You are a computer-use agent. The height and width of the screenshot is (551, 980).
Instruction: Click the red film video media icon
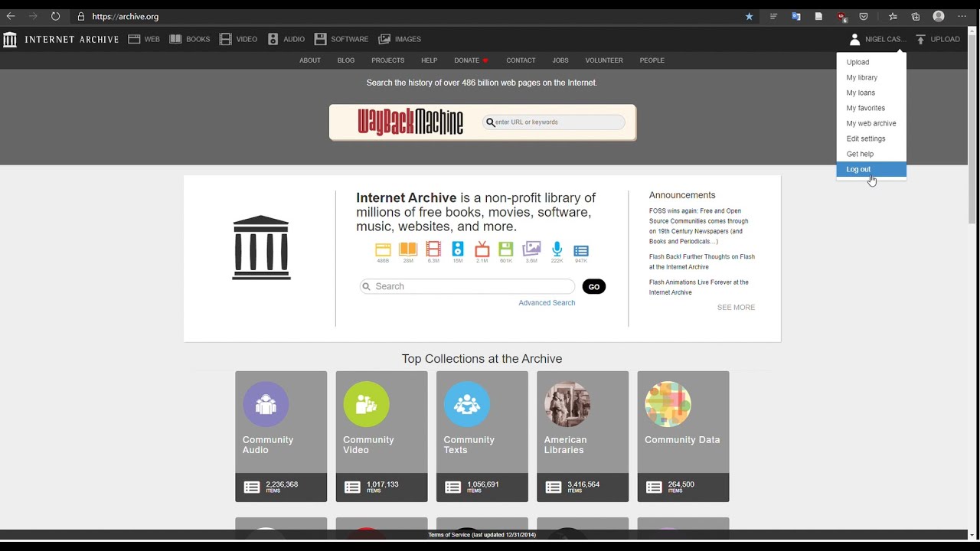(433, 249)
